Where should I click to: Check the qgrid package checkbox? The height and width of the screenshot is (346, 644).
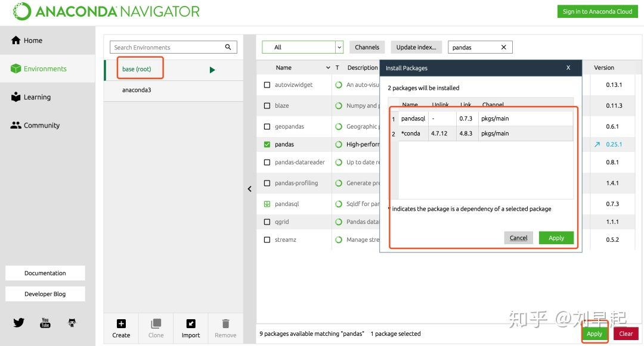267,222
